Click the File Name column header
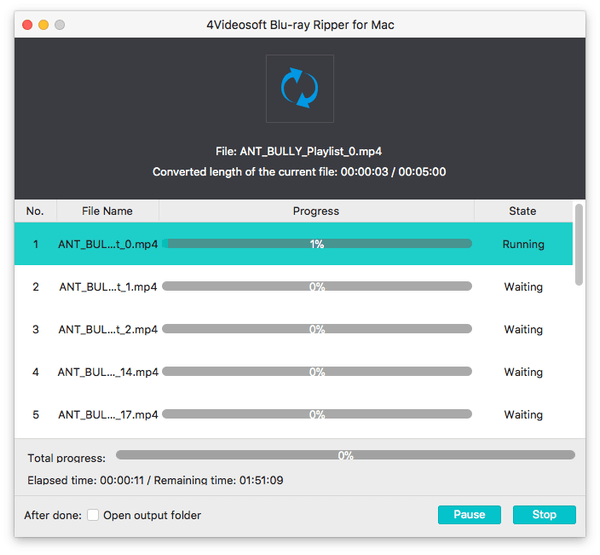 point(107,211)
